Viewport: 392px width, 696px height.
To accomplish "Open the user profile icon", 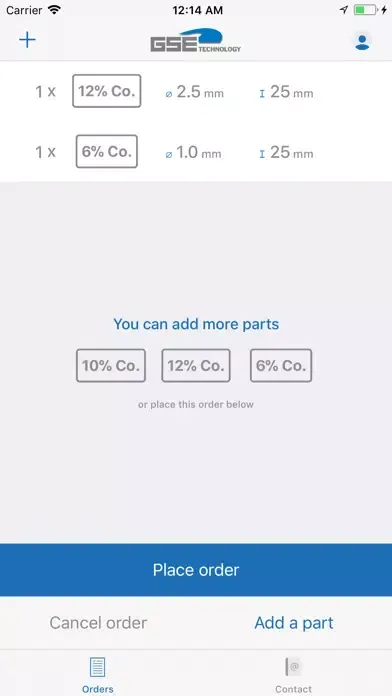I will pos(362,42).
